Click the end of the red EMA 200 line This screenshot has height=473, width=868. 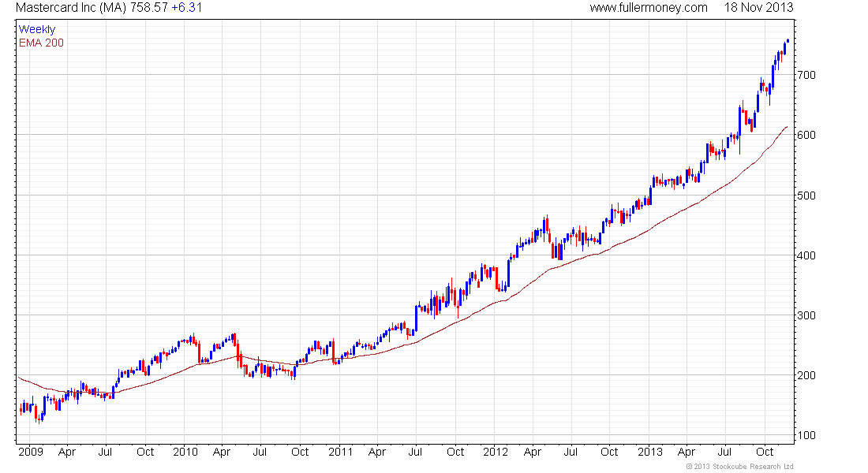pos(787,127)
